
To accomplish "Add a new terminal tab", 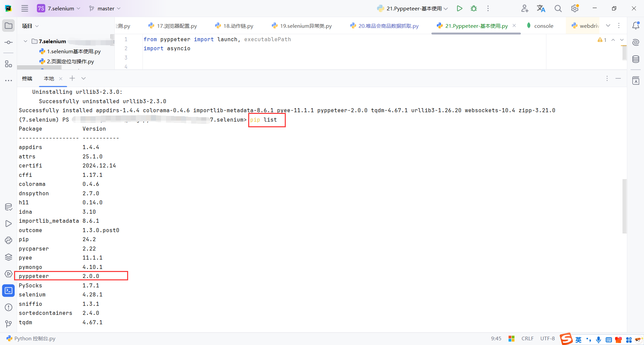I will pyautogui.click(x=72, y=78).
